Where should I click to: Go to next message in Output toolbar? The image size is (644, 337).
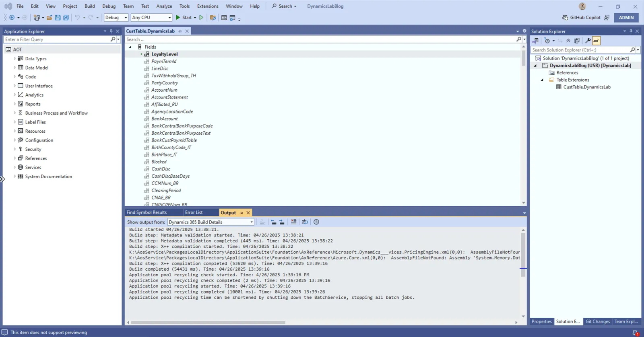pyautogui.click(x=282, y=222)
